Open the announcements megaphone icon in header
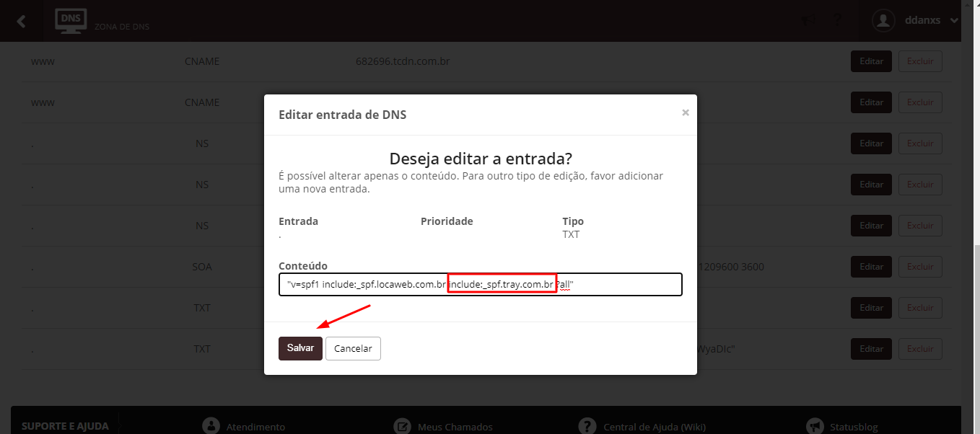The height and width of the screenshot is (434, 980). click(x=809, y=20)
